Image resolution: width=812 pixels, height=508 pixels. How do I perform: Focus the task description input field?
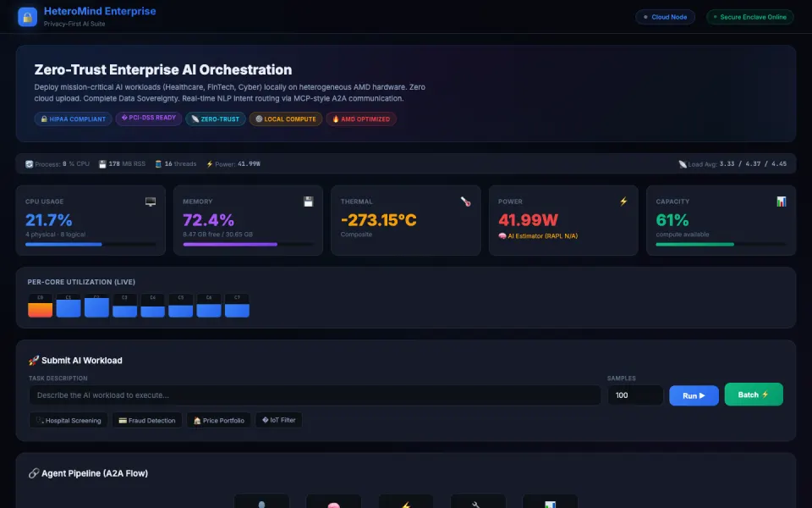click(x=315, y=395)
